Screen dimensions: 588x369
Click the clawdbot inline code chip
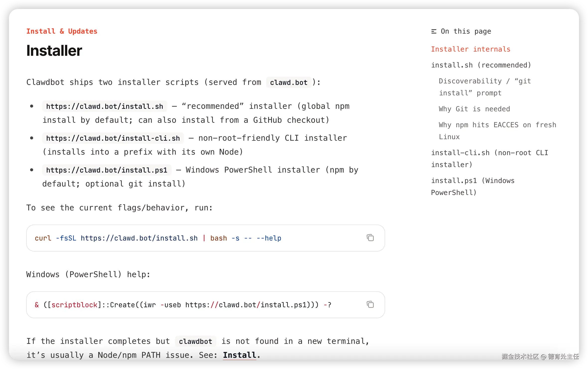point(195,342)
